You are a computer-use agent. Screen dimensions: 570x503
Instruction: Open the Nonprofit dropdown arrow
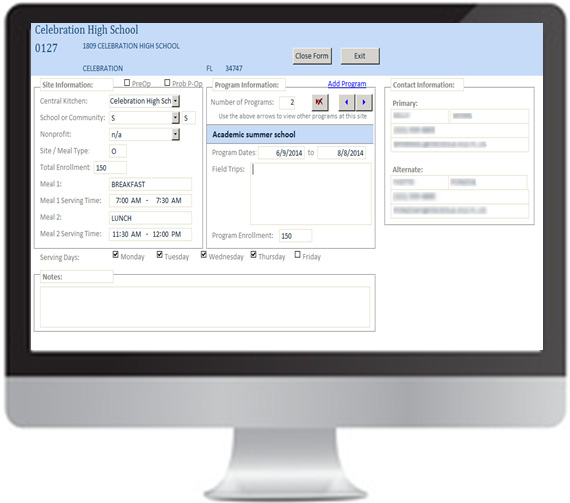[176, 134]
